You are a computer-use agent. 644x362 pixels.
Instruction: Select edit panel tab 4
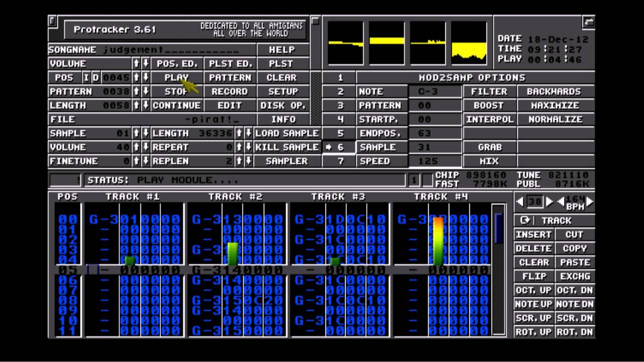point(340,120)
